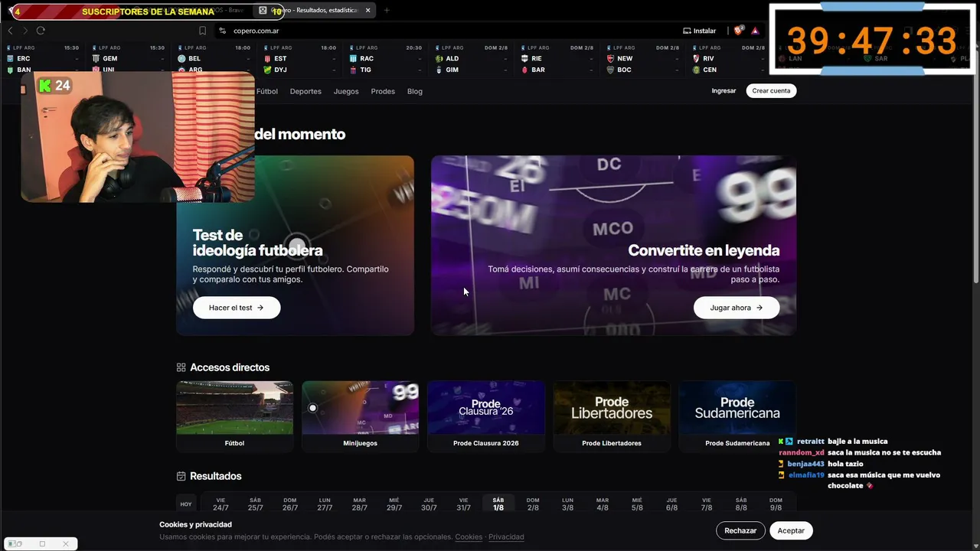Select date VIE 24/7
Image resolution: width=980 pixels, height=551 pixels.
[x=220, y=504]
